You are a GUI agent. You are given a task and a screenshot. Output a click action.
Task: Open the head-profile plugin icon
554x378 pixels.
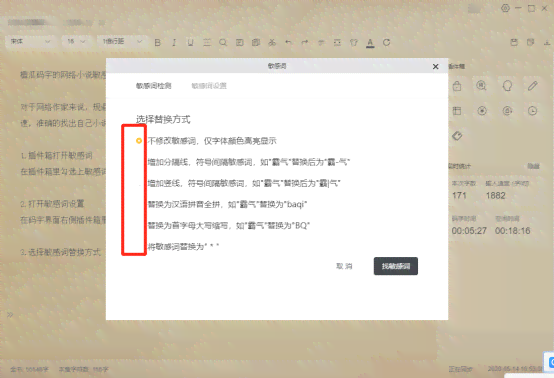507,85
